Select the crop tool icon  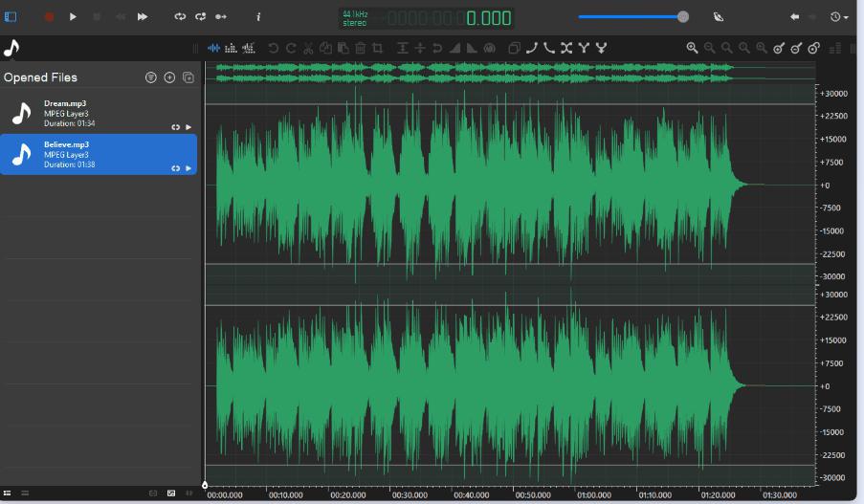pos(378,48)
